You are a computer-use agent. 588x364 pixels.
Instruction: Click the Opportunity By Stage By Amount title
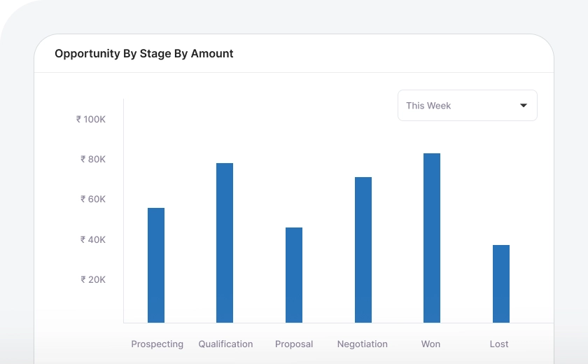pyautogui.click(x=144, y=53)
